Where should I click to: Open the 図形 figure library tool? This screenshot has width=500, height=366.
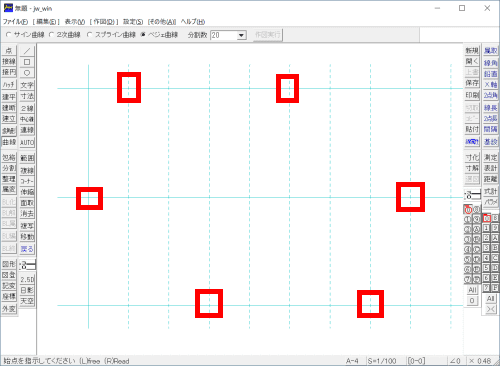coord(9,264)
